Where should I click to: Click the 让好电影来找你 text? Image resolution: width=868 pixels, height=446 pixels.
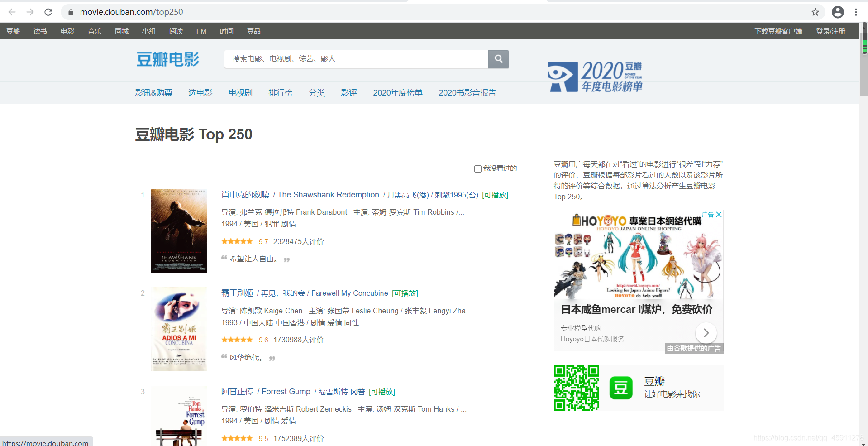tap(672, 394)
